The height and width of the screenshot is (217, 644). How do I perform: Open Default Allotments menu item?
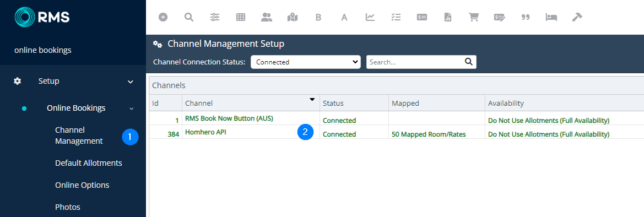(88, 163)
